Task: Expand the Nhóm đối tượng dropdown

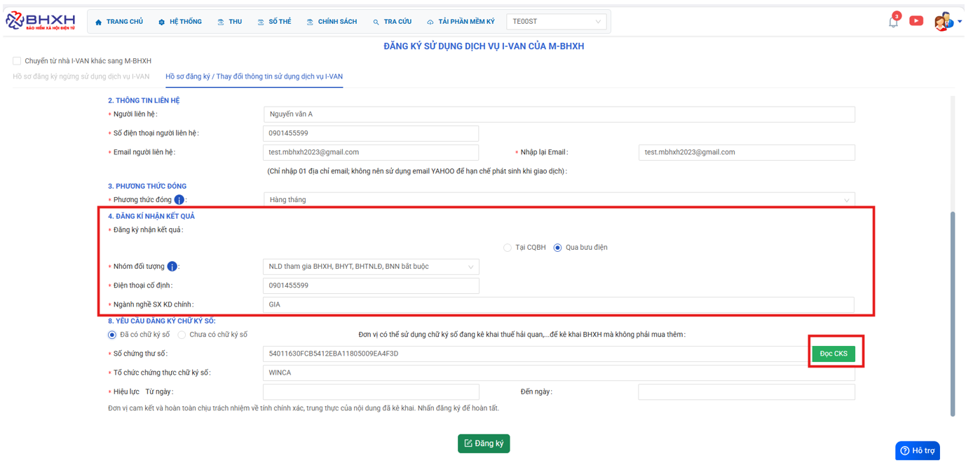Action: (371, 267)
